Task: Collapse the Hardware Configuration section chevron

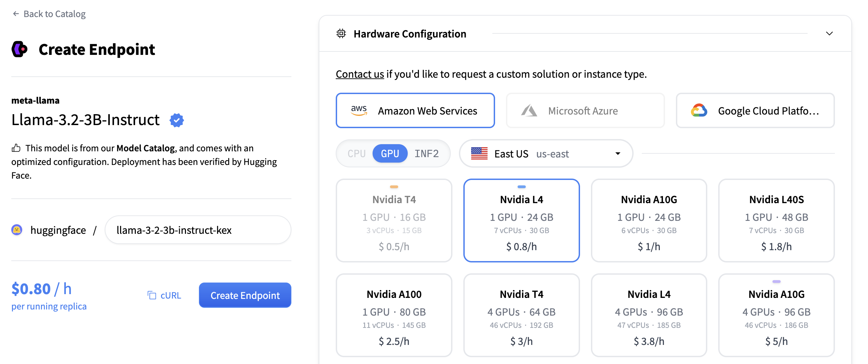Action: (x=829, y=33)
